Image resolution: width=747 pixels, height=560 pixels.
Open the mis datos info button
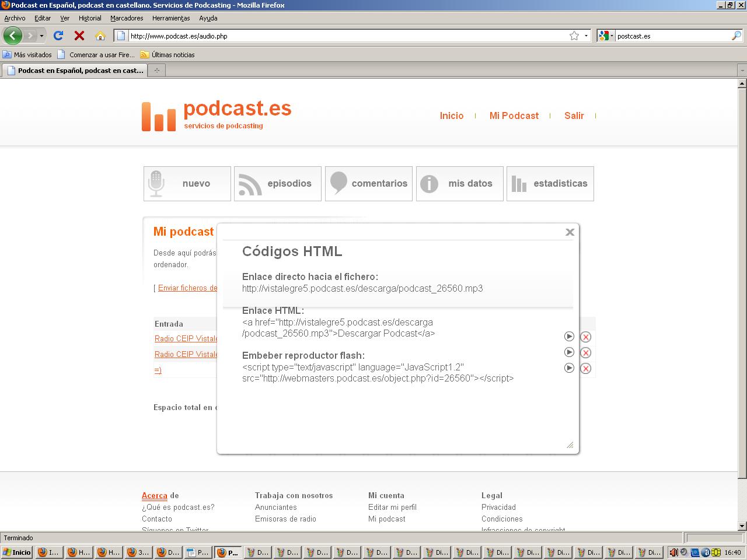point(460,184)
